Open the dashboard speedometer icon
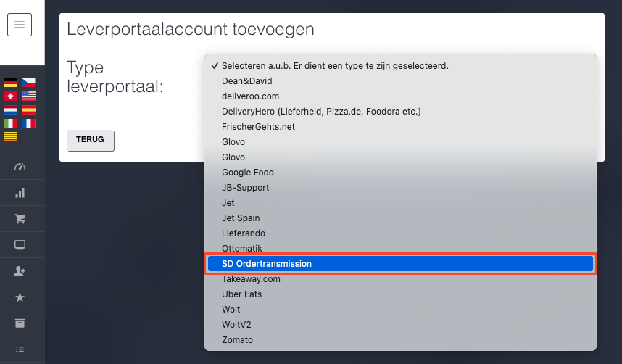Viewport: 622px width, 364px height. pos(20,167)
